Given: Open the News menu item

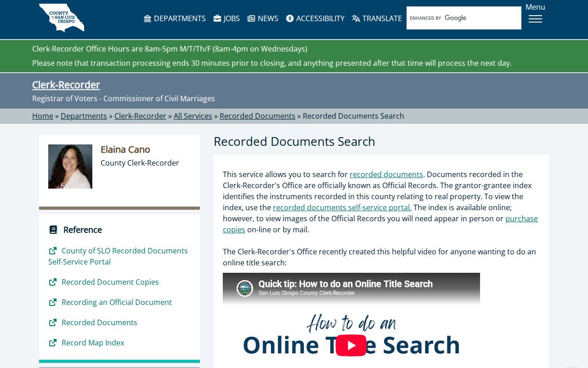Looking at the screenshot, I should pos(263,18).
